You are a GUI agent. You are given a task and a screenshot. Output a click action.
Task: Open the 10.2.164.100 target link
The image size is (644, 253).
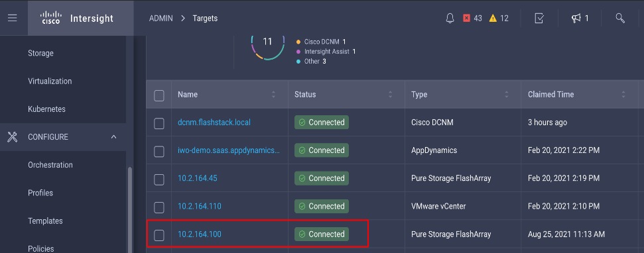(199, 234)
